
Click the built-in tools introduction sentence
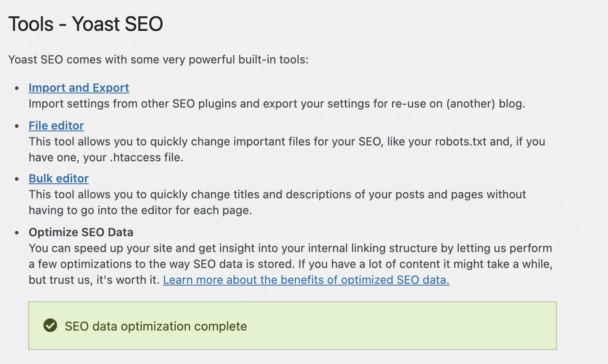click(x=159, y=59)
